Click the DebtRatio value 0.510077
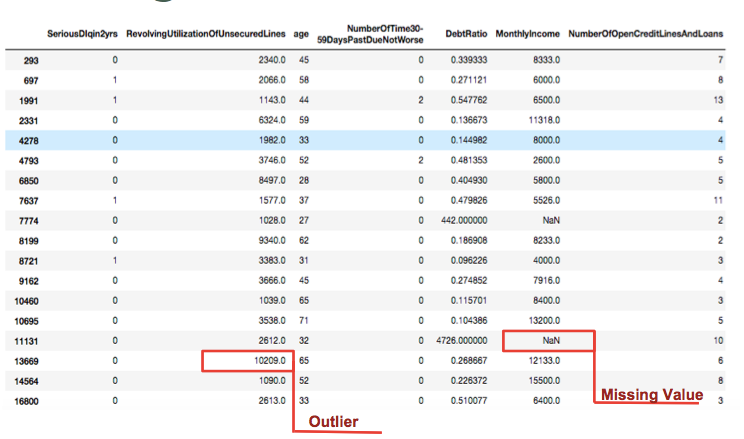744x439 pixels. 469,400
